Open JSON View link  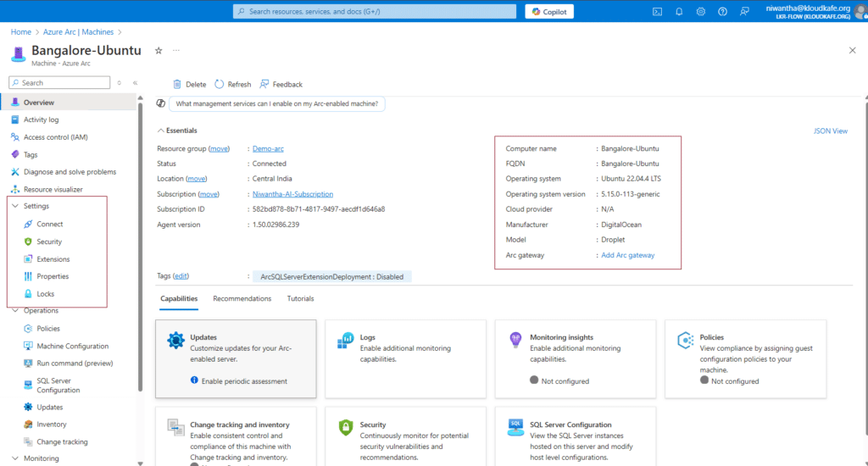click(830, 131)
